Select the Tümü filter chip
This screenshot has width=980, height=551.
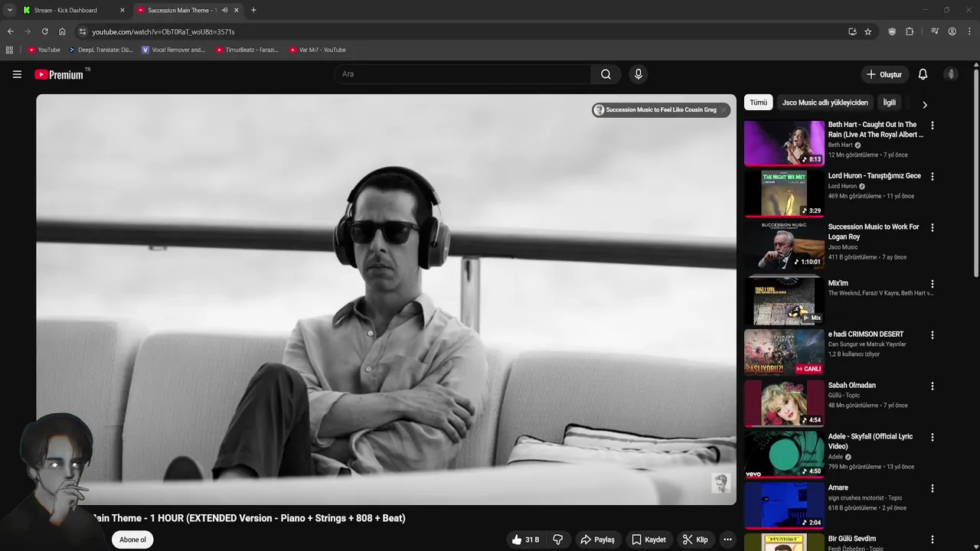coord(758,103)
